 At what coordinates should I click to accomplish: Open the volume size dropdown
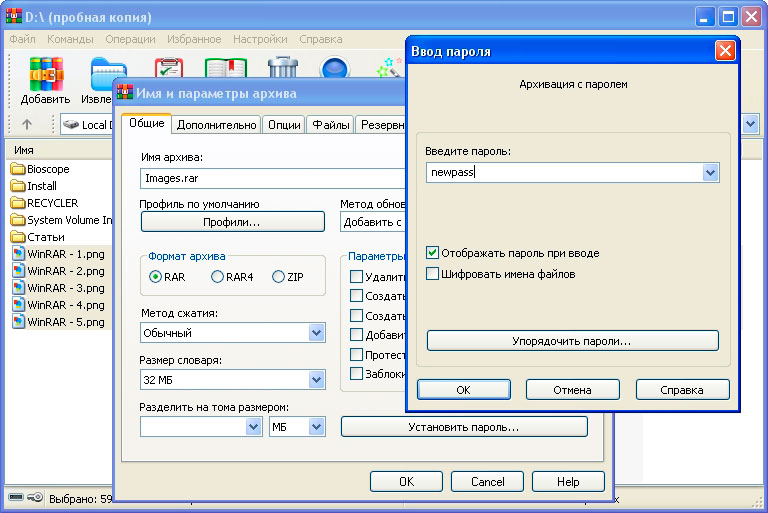tap(253, 427)
